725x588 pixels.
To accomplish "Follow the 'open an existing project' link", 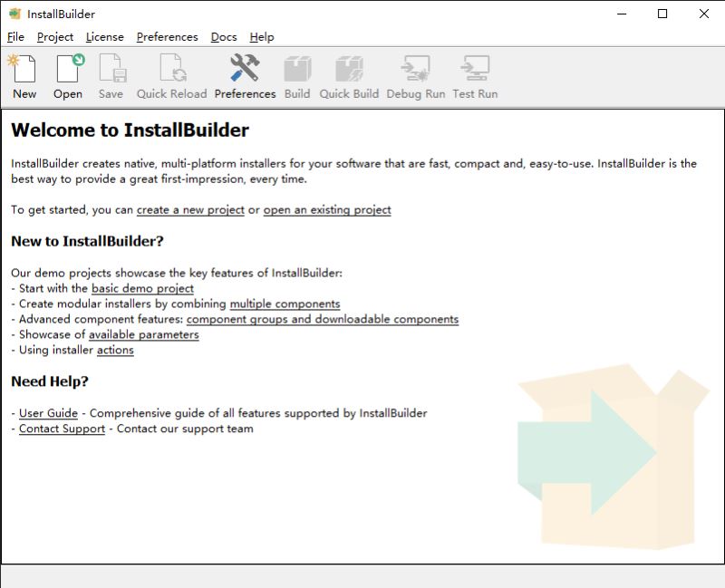I will [x=327, y=210].
